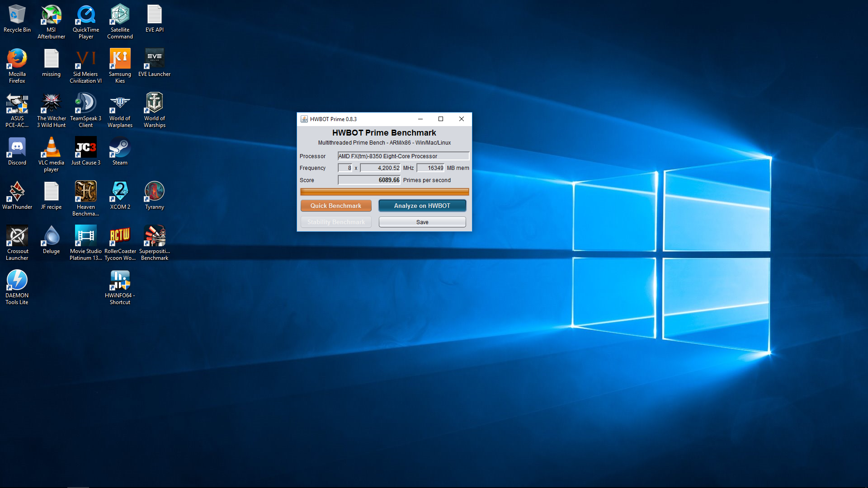Click RollerCoaster Tycoon World icon
Image resolution: width=868 pixels, height=488 pixels.
pos(120,243)
